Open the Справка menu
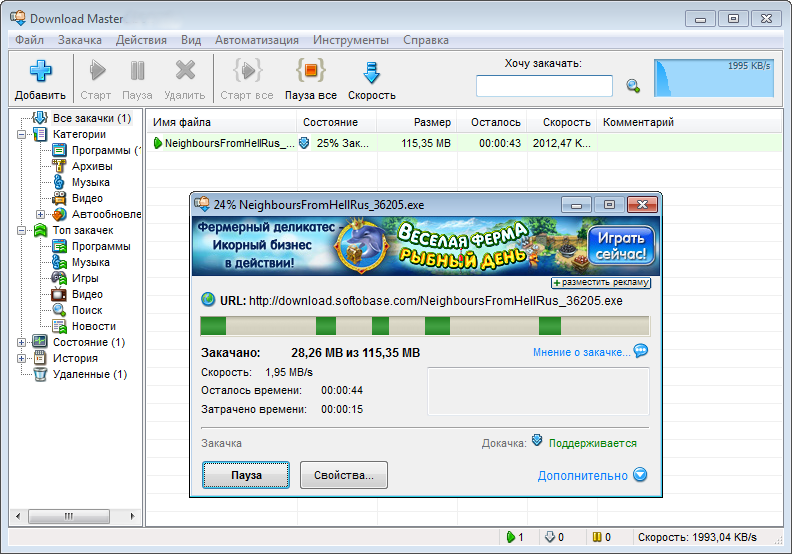792x554 pixels. point(426,40)
